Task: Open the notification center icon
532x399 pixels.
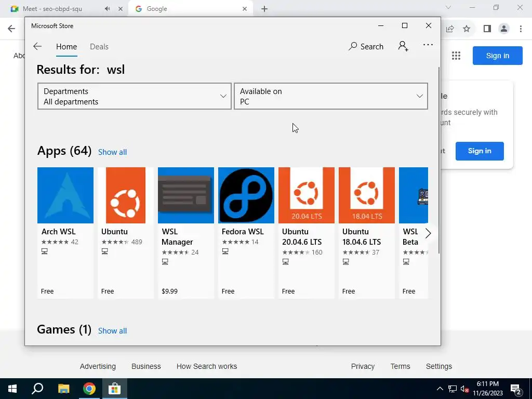Action: 515,389
